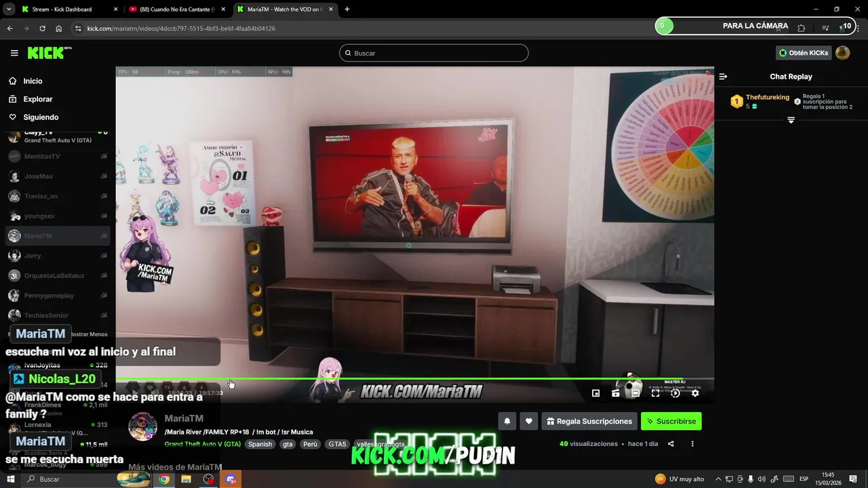Screen dimensions: 868x488
Task: Open MentitasTV channel in sidebar
Action: (x=58, y=157)
